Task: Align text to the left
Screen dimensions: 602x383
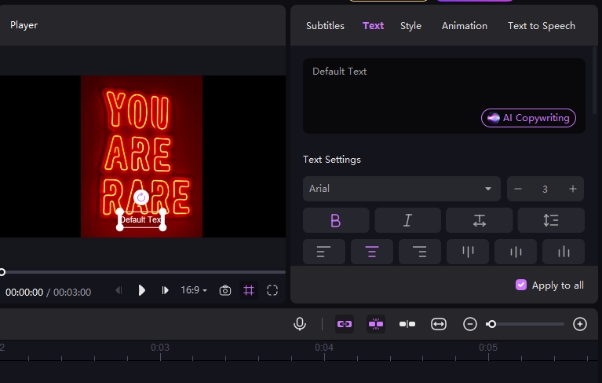Action: point(324,252)
